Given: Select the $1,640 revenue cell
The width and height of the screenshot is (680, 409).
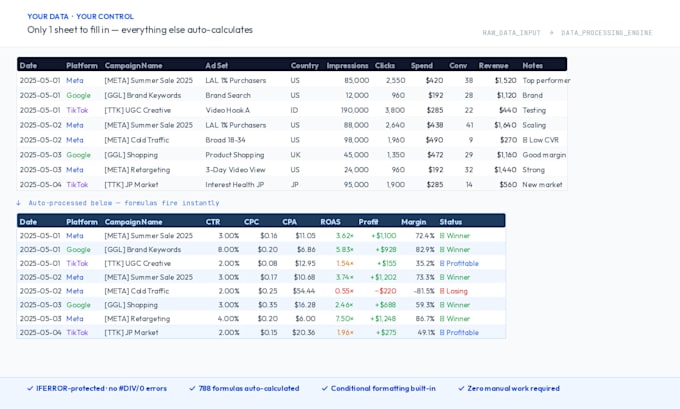Looking at the screenshot, I should (x=505, y=125).
